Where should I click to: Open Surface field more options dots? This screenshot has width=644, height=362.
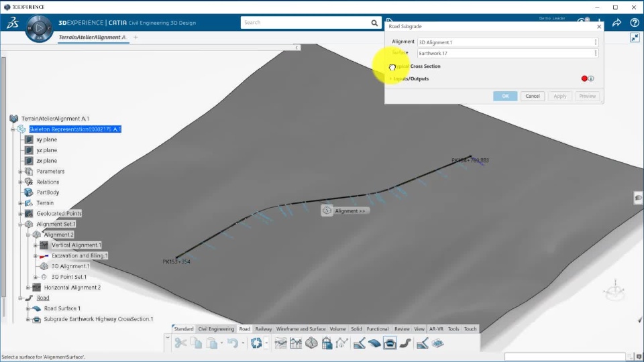click(596, 53)
